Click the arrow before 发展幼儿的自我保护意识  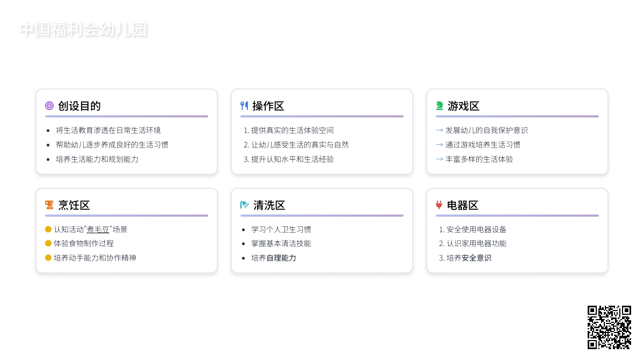pyautogui.click(x=440, y=130)
